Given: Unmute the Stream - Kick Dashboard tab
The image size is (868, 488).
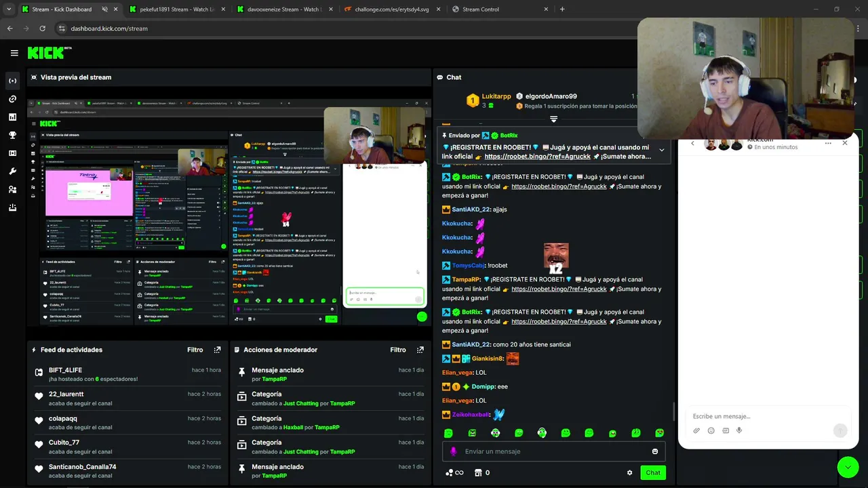Looking at the screenshot, I should point(105,9).
